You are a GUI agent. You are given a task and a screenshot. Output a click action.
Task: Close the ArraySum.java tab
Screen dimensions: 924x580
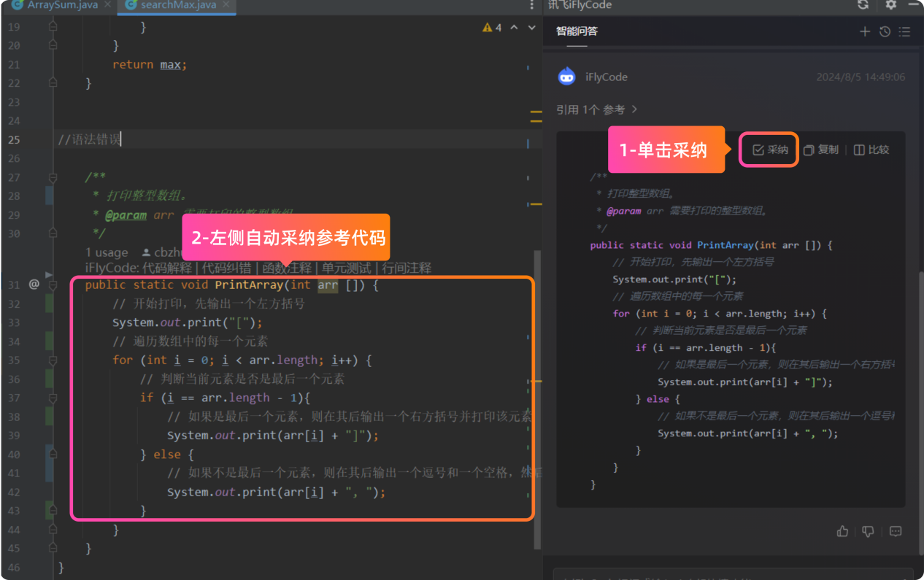click(107, 5)
